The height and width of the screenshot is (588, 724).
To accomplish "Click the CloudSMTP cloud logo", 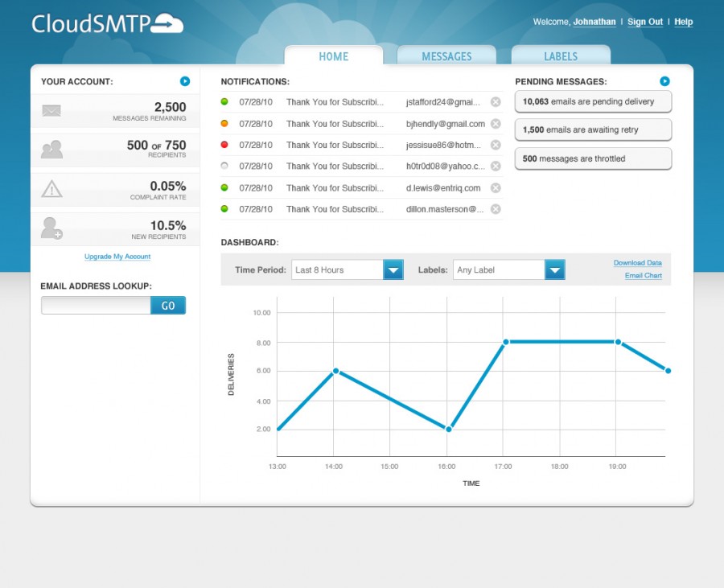I will tap(107, 23).
